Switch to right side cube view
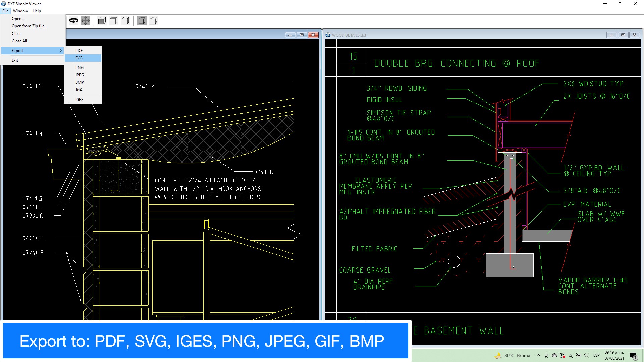Screen dimensions: 644x362 coord(125,21)
